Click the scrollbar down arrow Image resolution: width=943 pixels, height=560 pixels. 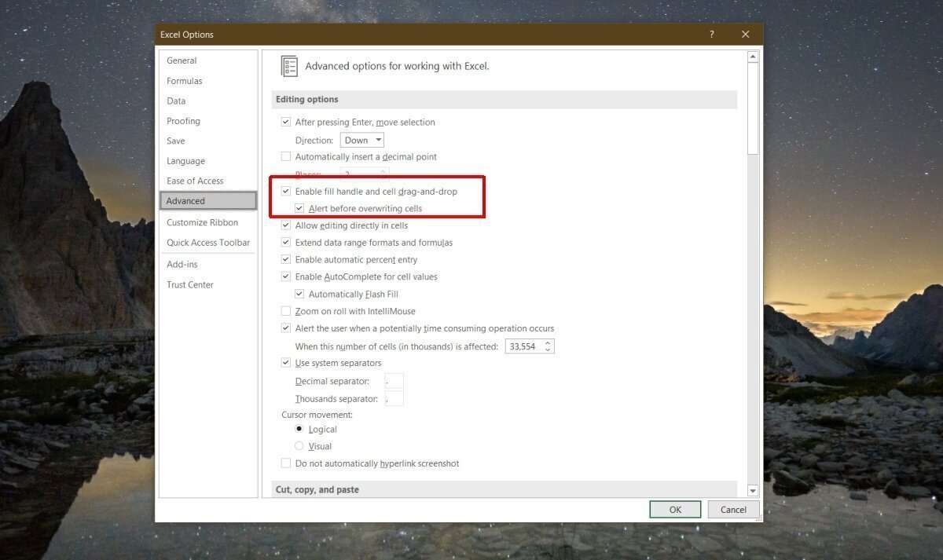coord(753,490)
